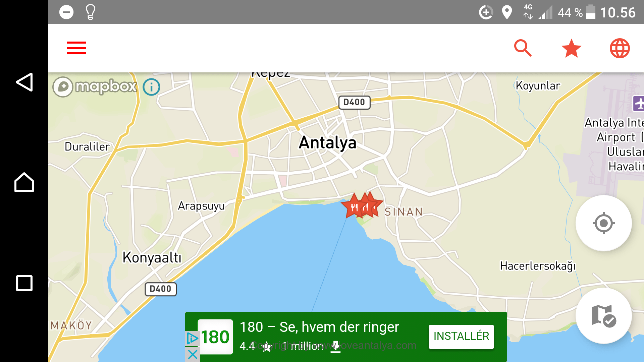Tap the Antalya city label on map
The width and height of the screenshot is (644, 362).
coord(327,143)
